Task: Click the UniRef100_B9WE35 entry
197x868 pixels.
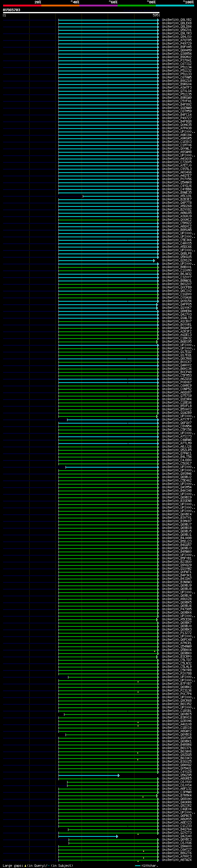Action: [176, 193]
